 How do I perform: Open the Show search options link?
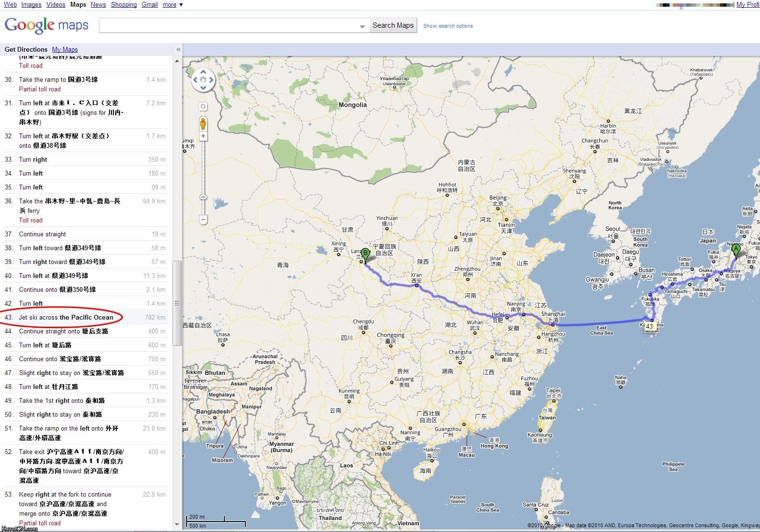tap(448, 26)
